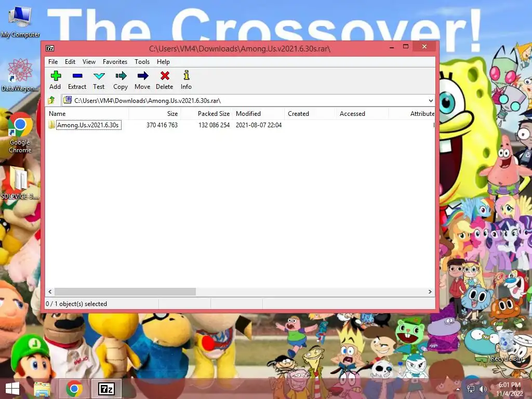This screenshot has width=532, height=399.
Task: Open the network tray icon
Action: point(471,389)
